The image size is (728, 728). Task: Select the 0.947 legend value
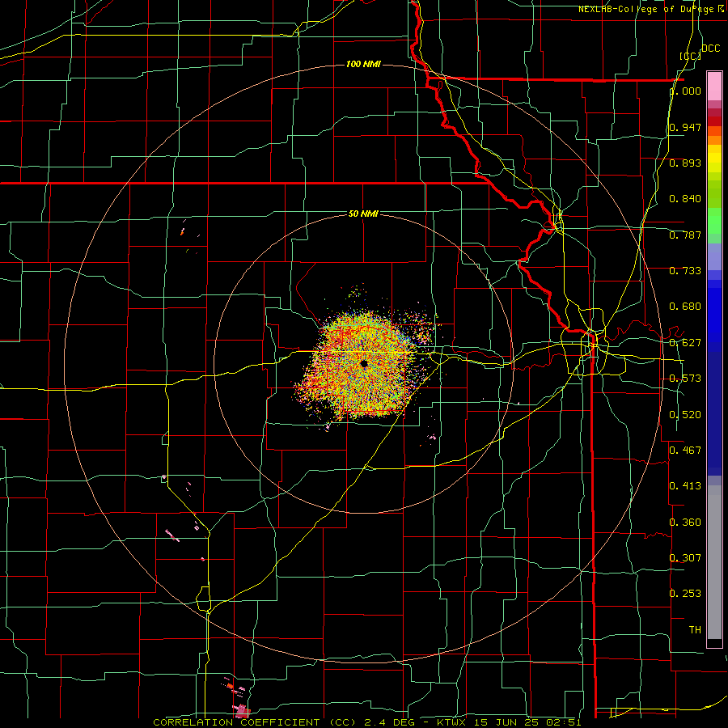click(685, 127)
